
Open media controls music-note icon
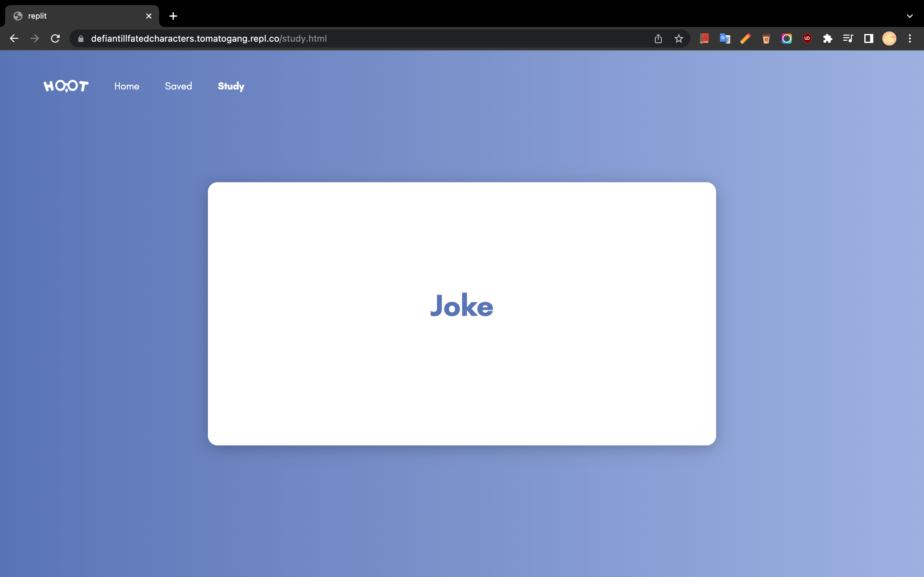(848, 38)
